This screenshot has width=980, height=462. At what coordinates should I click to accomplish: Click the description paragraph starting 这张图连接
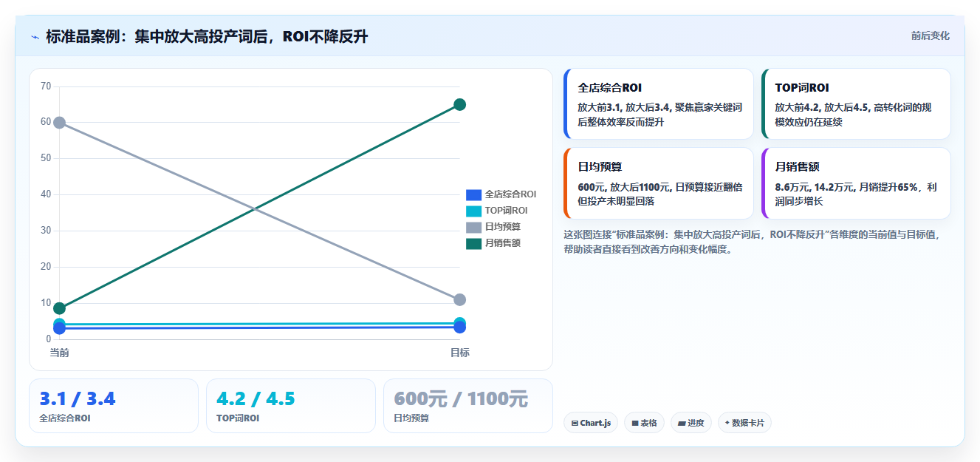[x=751, y=242]
